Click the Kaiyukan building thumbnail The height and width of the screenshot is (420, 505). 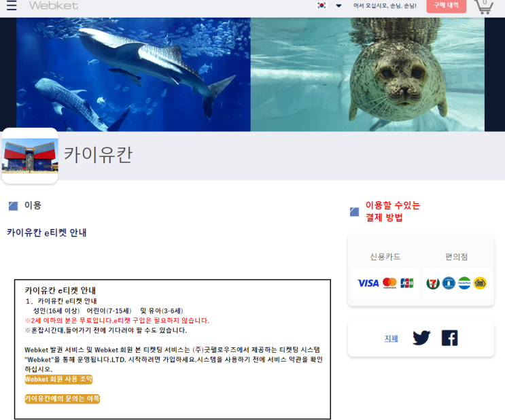coord(30,156)
